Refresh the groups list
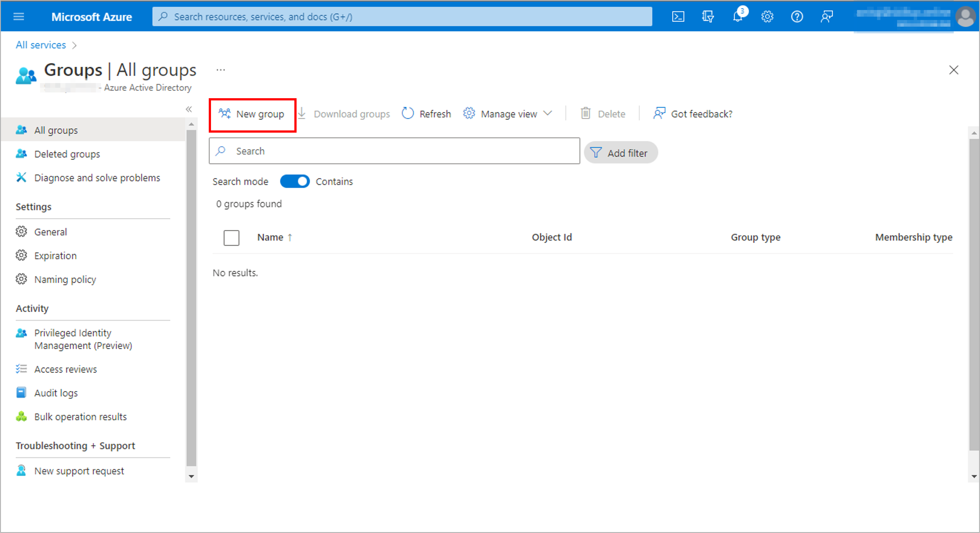Screen dimensions: 980x533 click(426, 114)
